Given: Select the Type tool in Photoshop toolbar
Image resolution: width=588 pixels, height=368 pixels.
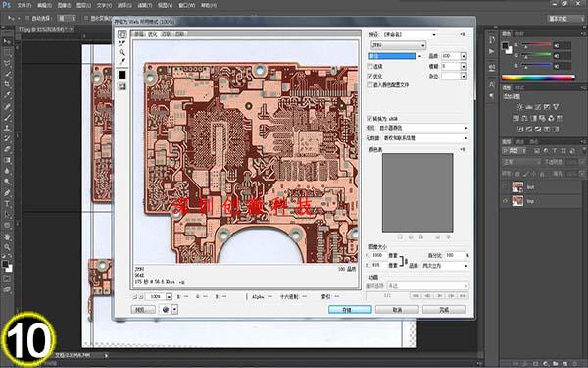Looking at the screenshot, I should (7, 204).
